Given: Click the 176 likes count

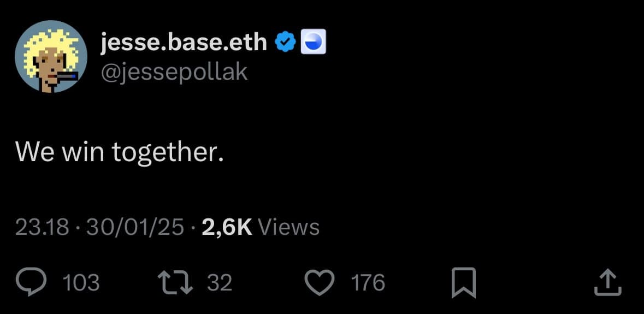Looking at the screenshot, I should (368, 283).
